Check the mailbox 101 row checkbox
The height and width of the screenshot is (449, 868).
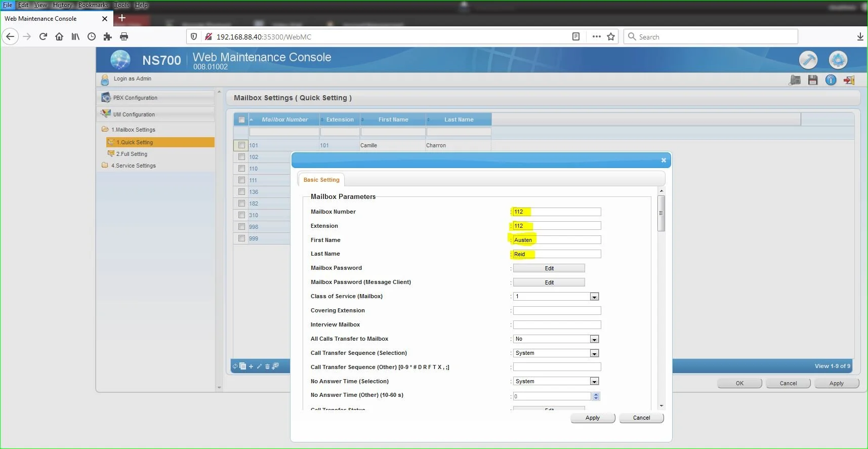pyautogui.click(x=241, y=145)
